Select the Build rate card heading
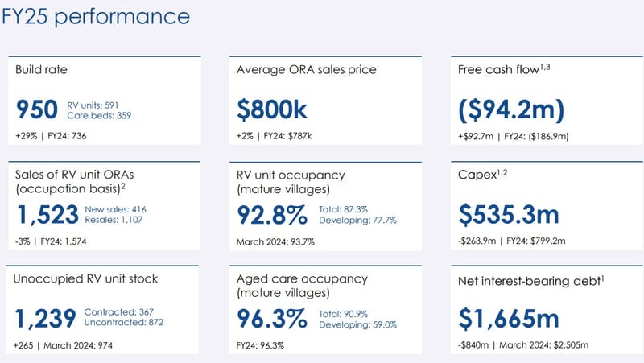 (43, 70)
